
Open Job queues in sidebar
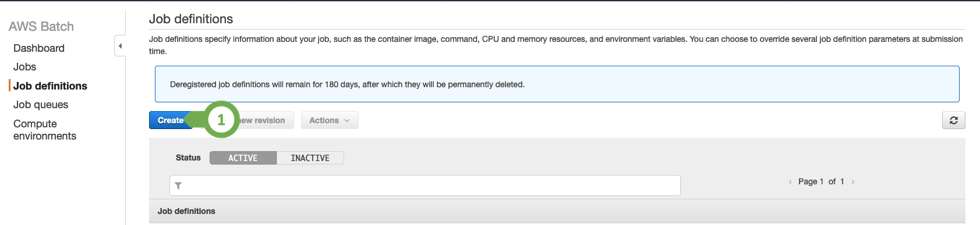click(41, 105)
